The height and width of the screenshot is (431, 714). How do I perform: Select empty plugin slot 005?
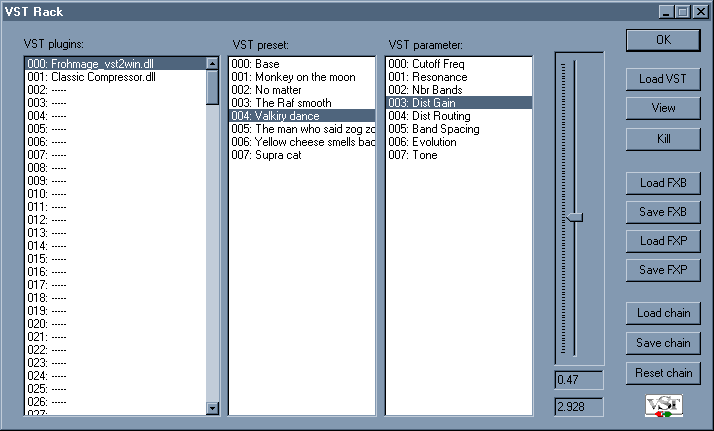point(116,129)
